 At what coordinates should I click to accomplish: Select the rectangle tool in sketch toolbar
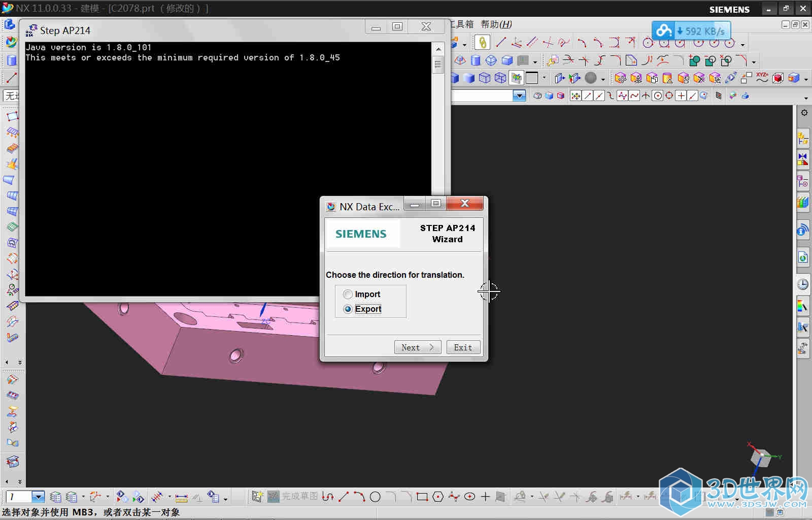[422, 497]
